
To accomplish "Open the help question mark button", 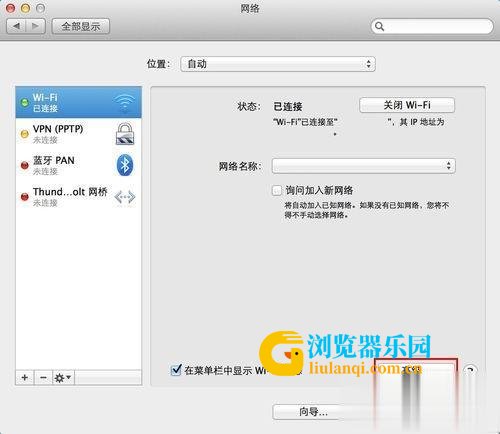I will (470, 370).
